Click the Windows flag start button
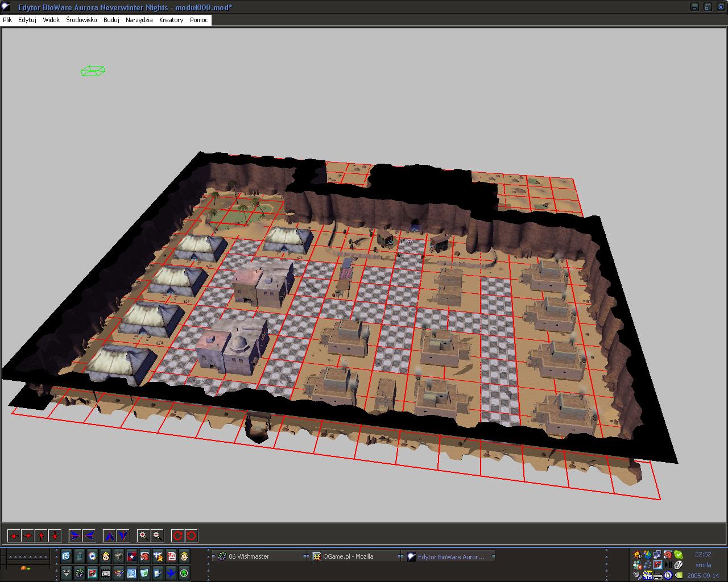 [24, 568]
